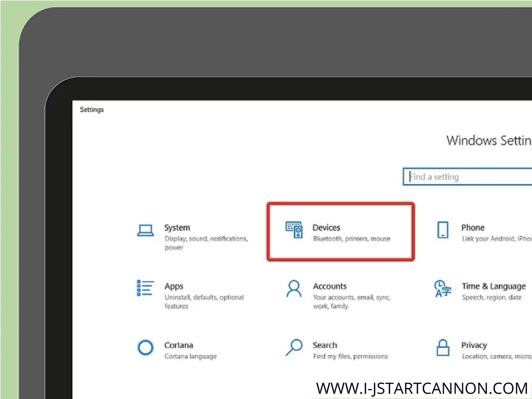Viewport: 532px width, 399px height.
Task: Click the Cortana circle icon
Action: click(x=145, y=348)
